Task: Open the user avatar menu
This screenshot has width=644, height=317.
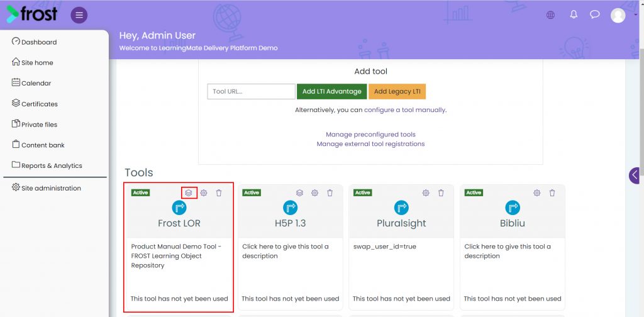Action: coord(618,16)
